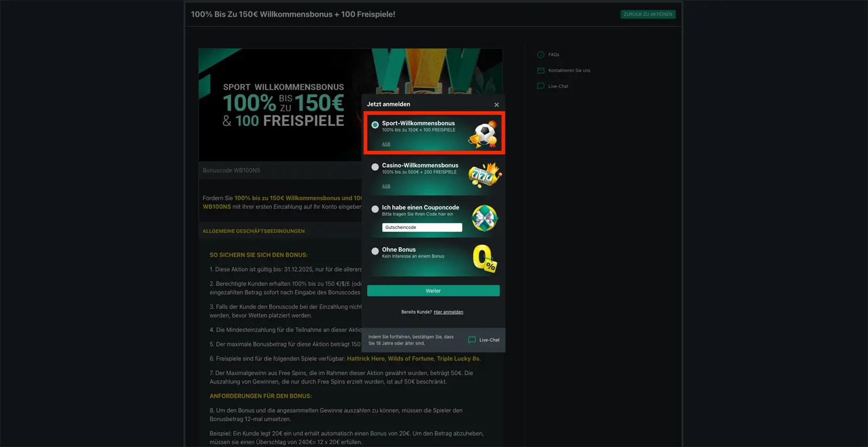The image size is (868, 447).
Task: Select the ALLGEMEINE GESCHÄFTSBEDINGUNGEN tab
Action: click(x=253, y=231)
